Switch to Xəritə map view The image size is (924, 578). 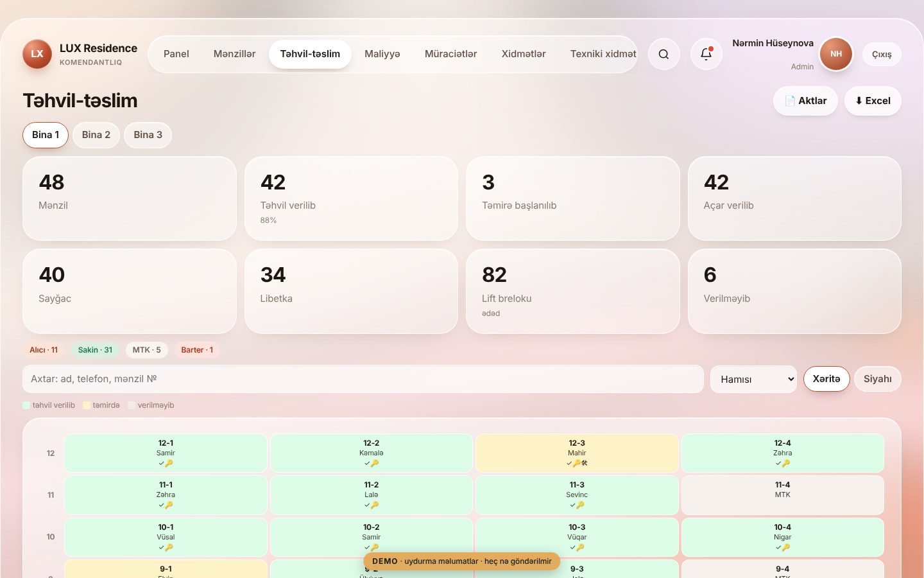pyautogui.click(x=826, y=379)
